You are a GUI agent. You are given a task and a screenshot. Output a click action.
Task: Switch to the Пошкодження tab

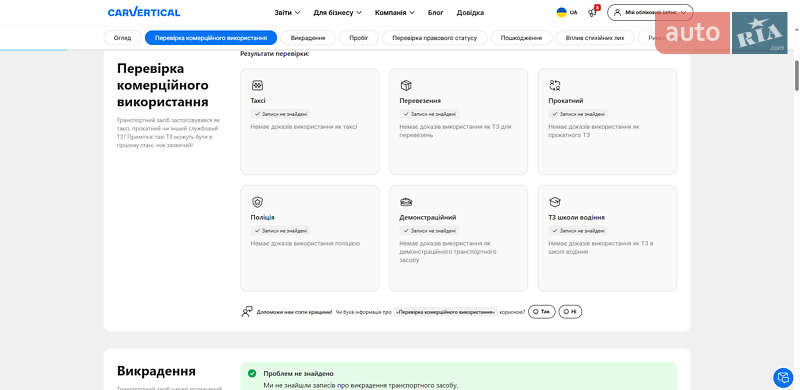pos(521,38)
